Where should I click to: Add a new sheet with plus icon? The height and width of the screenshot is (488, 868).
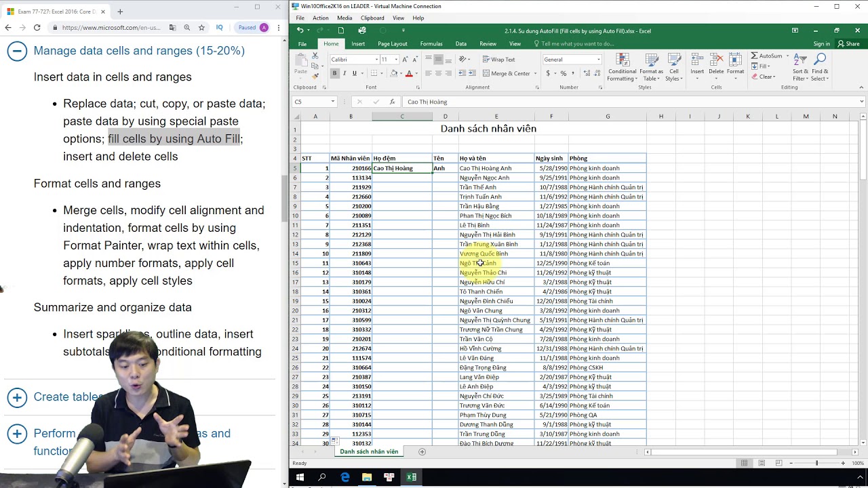coord(422,451)
